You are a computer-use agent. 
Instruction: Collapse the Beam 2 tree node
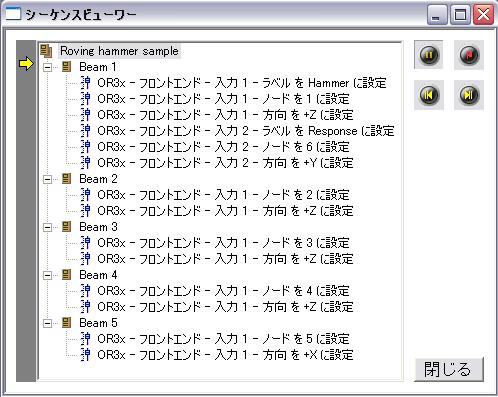tap(48, 180)
